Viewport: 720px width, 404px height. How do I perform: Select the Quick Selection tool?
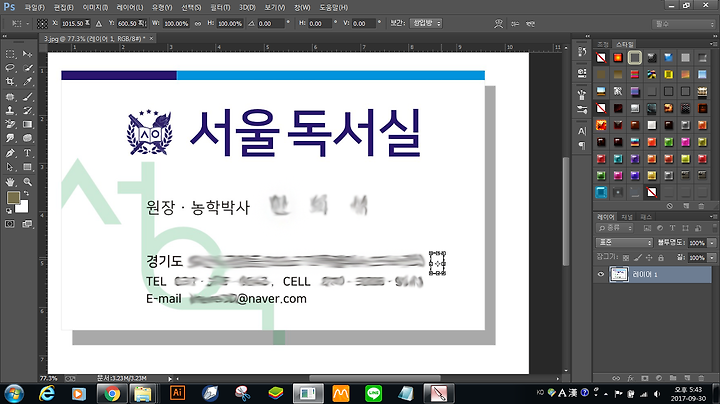tap(28, 68)
